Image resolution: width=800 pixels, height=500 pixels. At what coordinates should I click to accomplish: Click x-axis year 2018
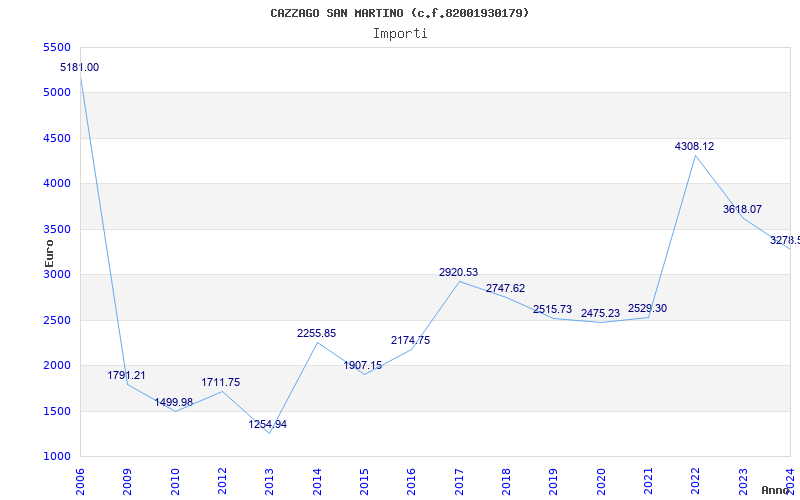506,482
